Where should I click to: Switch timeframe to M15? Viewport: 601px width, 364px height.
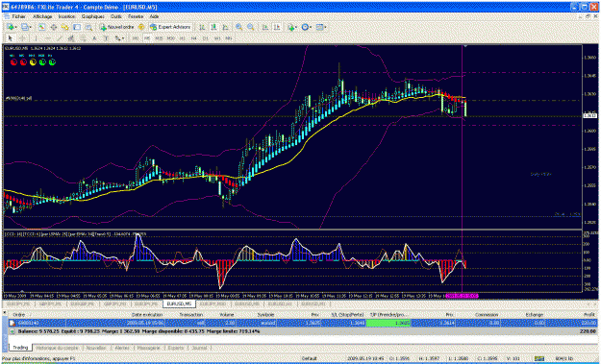[x=159, y=38]
